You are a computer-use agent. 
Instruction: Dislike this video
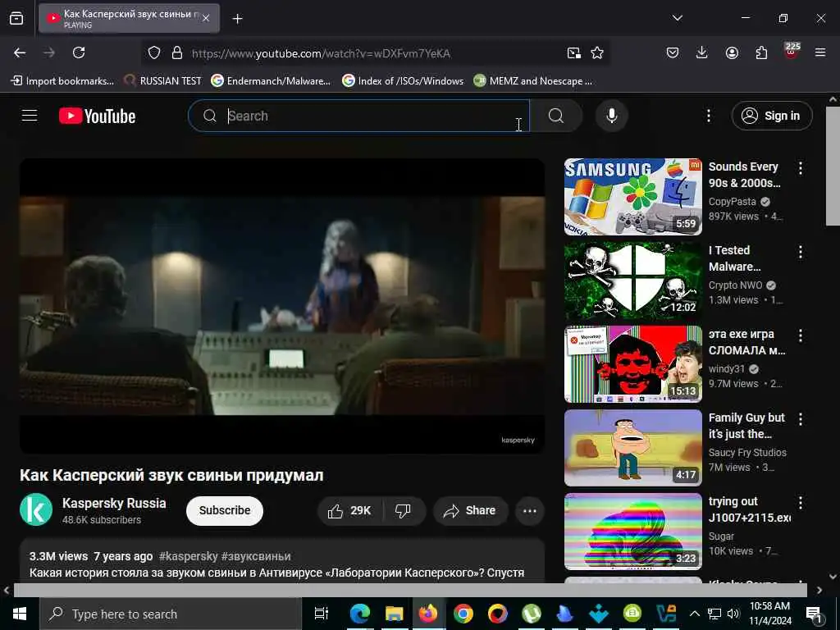click(404, 510)
